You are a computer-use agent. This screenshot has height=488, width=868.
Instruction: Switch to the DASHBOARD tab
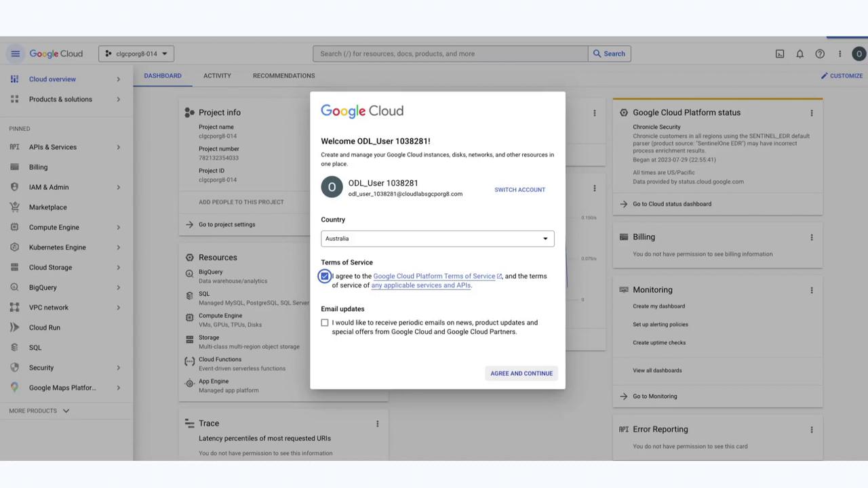click(x=163, y=76)
